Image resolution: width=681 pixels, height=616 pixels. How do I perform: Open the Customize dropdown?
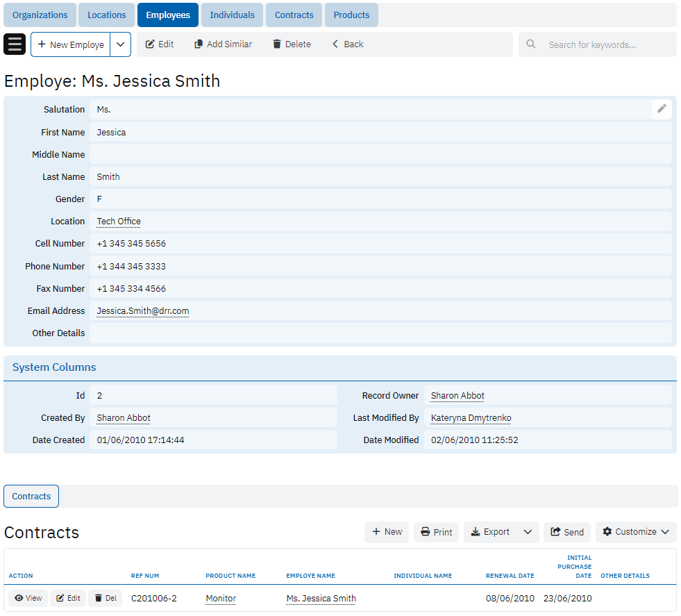click(635, 532)
